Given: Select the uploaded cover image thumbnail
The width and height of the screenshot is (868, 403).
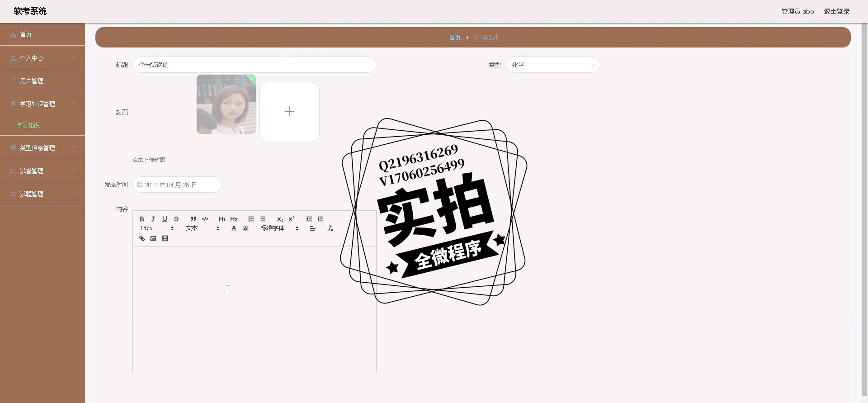Looking at the screenshot, I should 226,104.
